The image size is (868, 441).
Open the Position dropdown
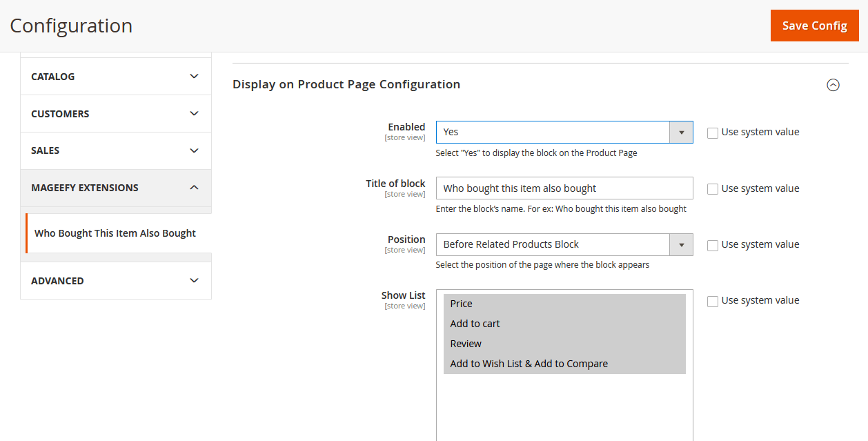point(564,244)
